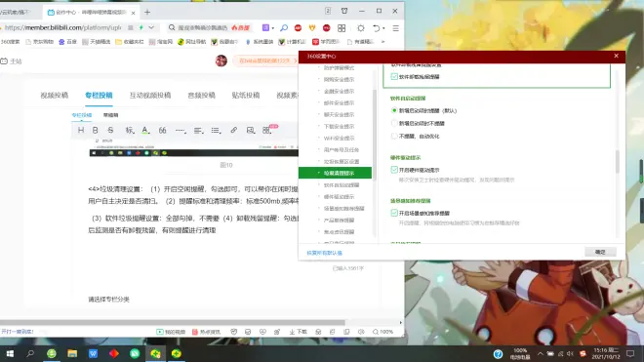
Task: Open the text color dropdown (A)
Action: click(145, 130)
